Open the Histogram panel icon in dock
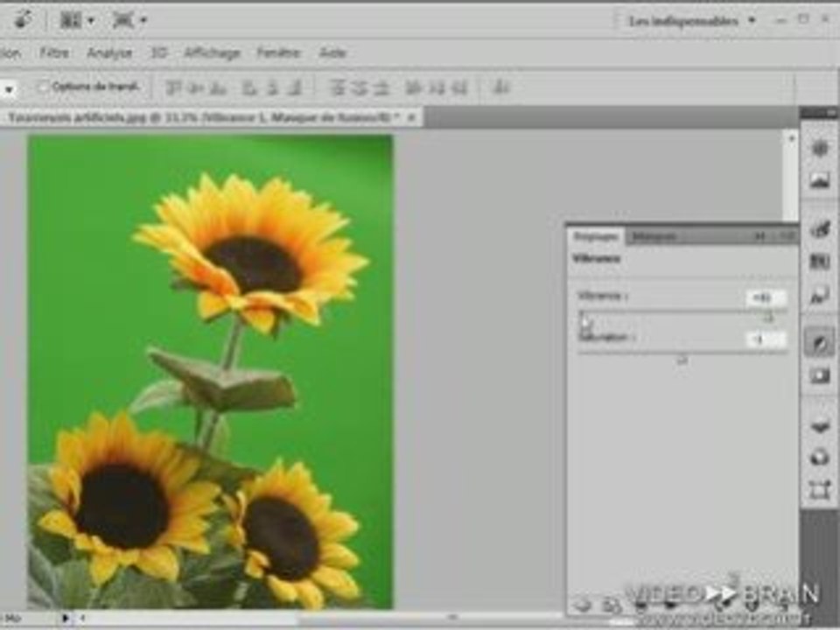840x630 pixels. 820,180
